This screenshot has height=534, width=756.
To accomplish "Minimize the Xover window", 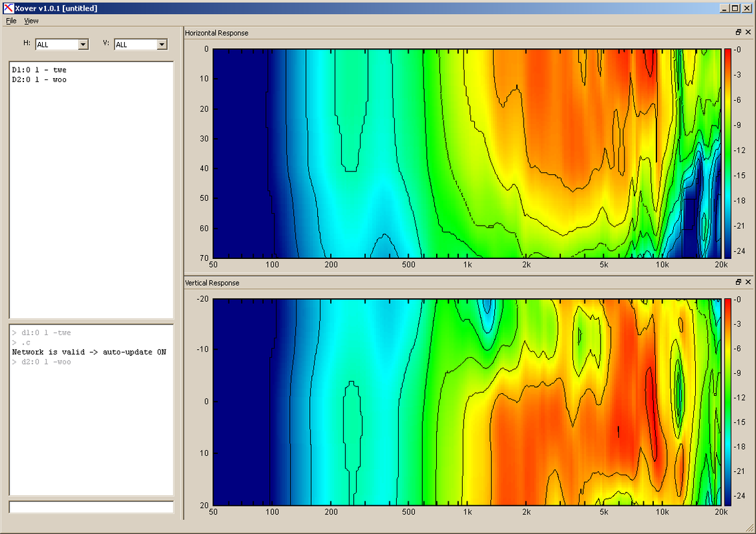I will tap(725, 8).
